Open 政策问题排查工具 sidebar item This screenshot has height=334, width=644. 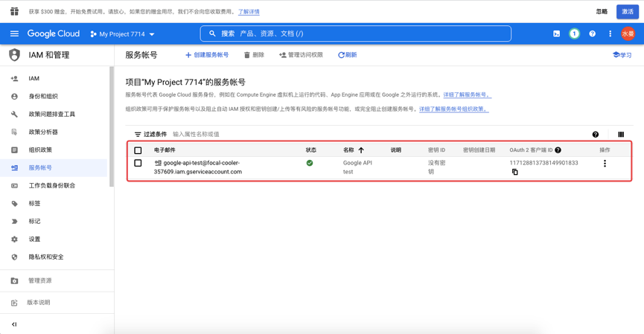pos(54,114)
